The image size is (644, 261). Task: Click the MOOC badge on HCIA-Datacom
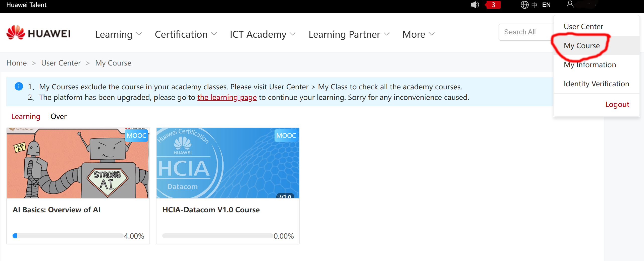286,136
